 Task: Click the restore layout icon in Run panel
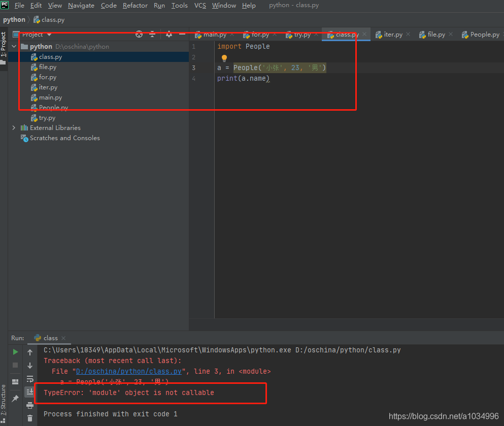[15, 382]
